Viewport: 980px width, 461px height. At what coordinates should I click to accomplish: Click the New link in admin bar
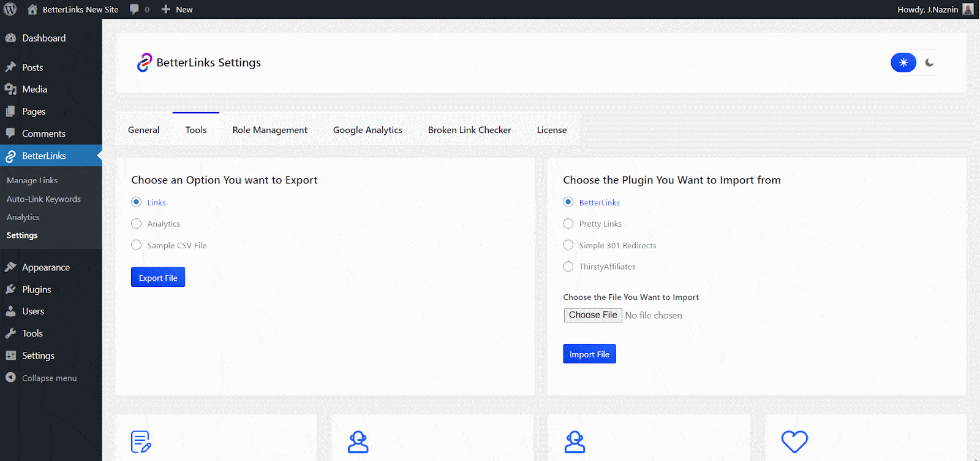[x=184, y=9]
